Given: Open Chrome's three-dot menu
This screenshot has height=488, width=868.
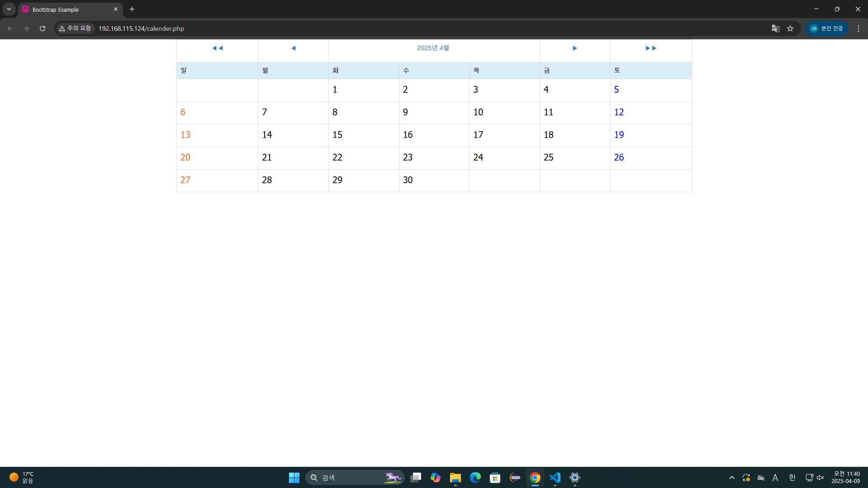Looking at the screenshot, I should [858, 28].
